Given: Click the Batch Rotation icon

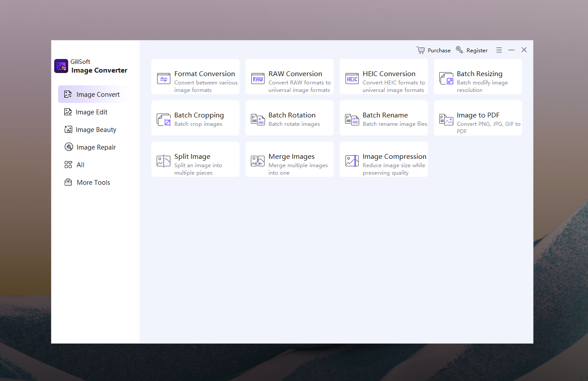Looking at the screenshot, I should coord(258,120).
